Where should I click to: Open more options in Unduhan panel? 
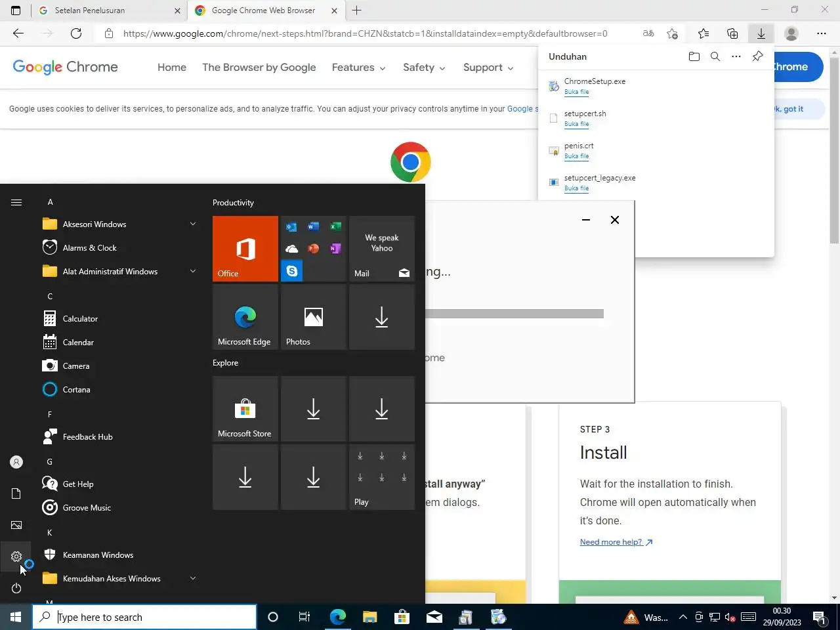pos(736,56)
